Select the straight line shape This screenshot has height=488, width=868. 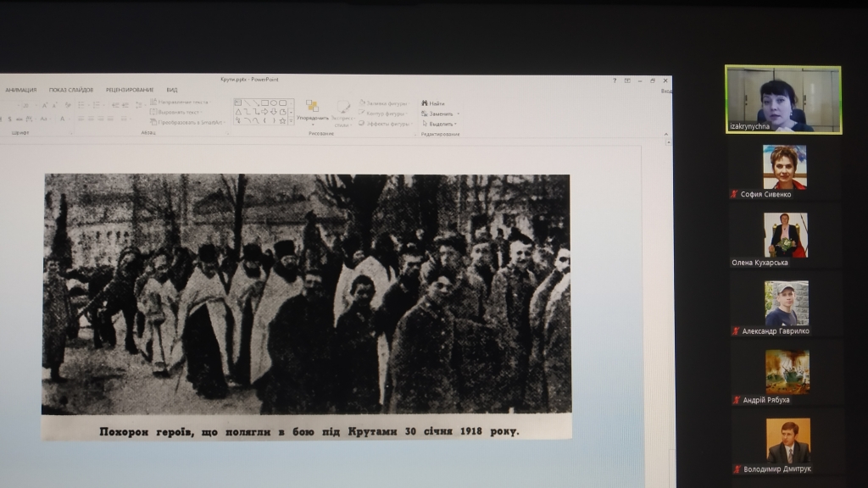[x=247, y=103]
